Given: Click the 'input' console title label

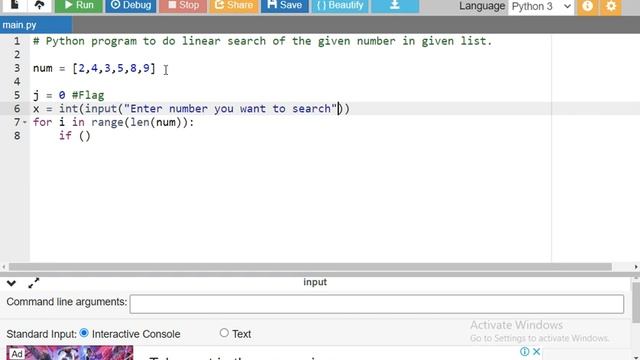Looking at the screenshot, I should [315, 282].
